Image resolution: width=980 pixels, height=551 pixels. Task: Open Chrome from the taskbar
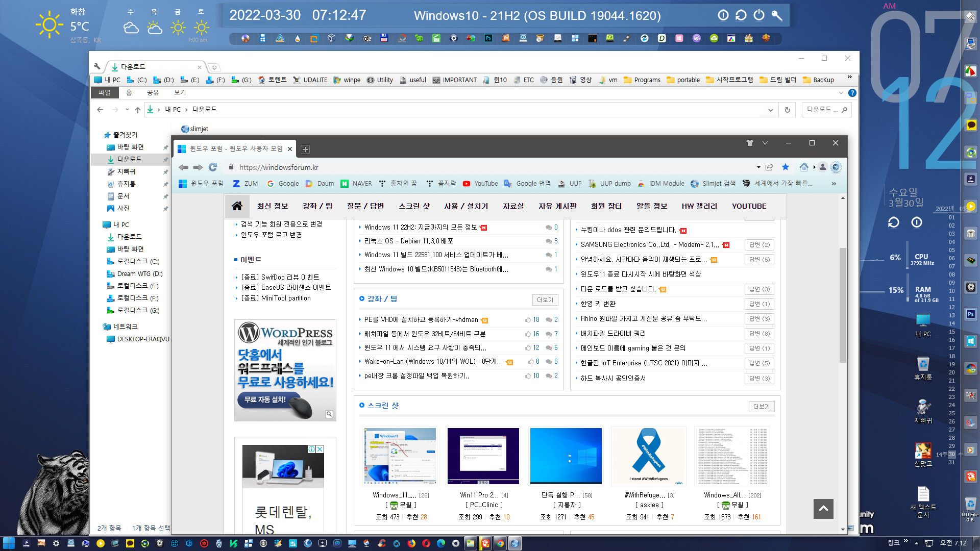click(x=500, y=543)
